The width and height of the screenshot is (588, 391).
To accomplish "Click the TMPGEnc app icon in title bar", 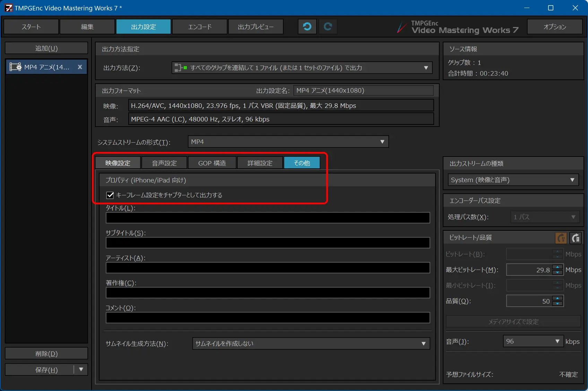I will point(9,8).
